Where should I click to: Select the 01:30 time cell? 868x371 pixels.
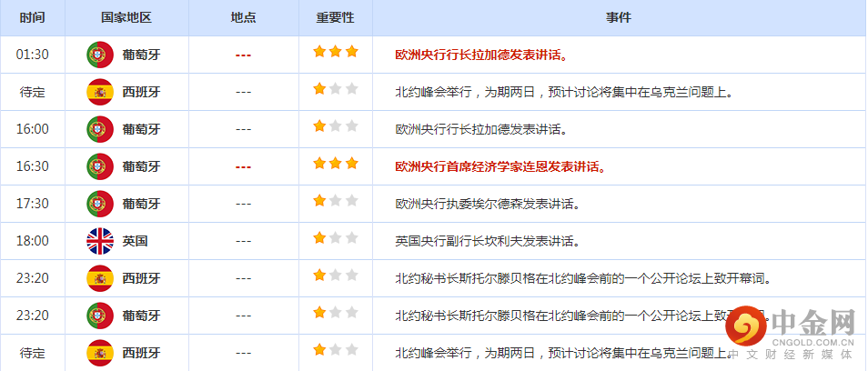tap(32, 55)
